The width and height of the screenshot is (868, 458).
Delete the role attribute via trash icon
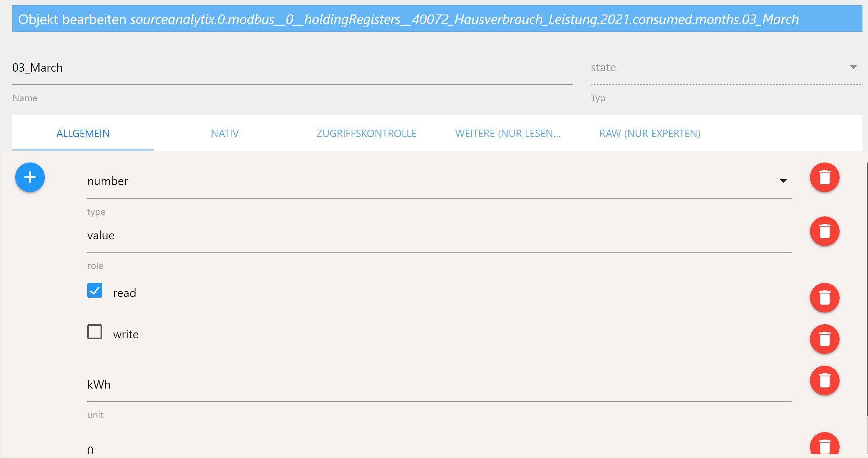tap(824, 231)
